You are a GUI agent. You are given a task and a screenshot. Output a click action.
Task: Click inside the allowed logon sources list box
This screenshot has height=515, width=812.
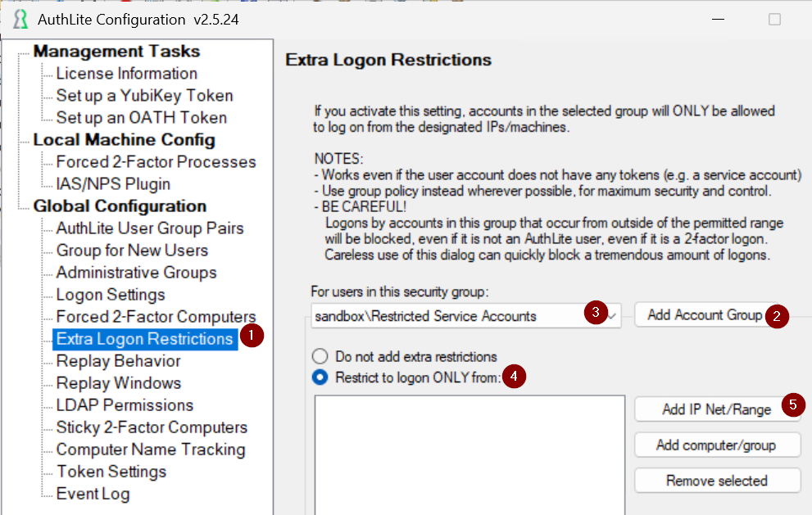470,455
